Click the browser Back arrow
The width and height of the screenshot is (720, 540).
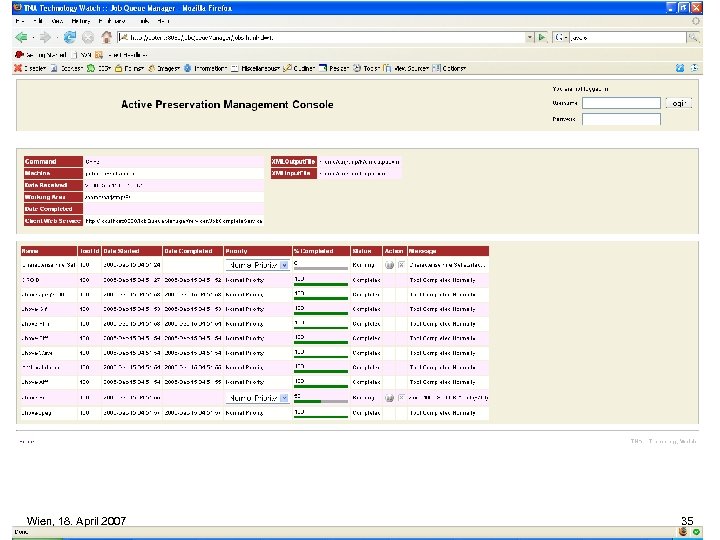click(22, 37)
